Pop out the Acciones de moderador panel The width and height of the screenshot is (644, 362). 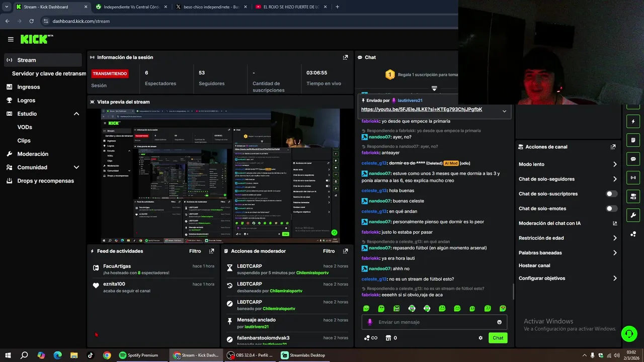click(x=345, y=251)
